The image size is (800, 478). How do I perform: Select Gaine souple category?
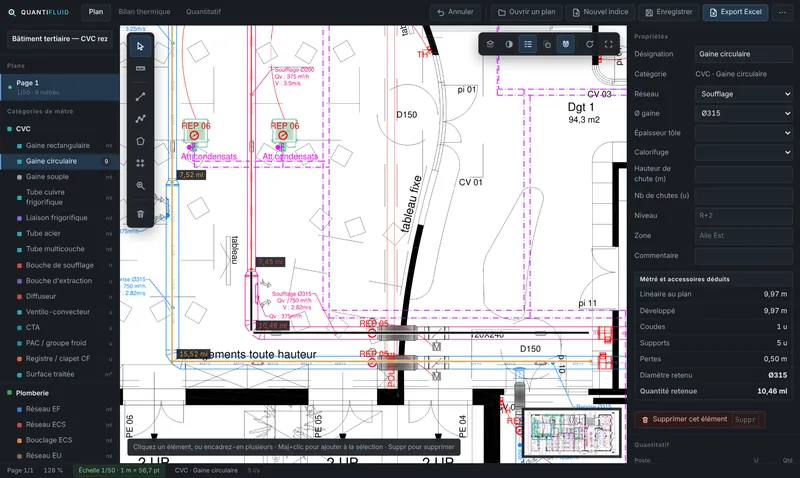(60, 177)
